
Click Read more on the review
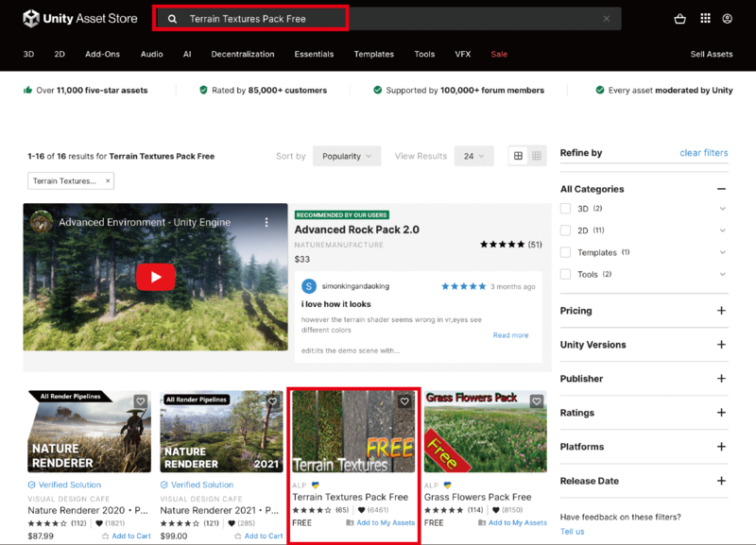(x=510, y=335)
